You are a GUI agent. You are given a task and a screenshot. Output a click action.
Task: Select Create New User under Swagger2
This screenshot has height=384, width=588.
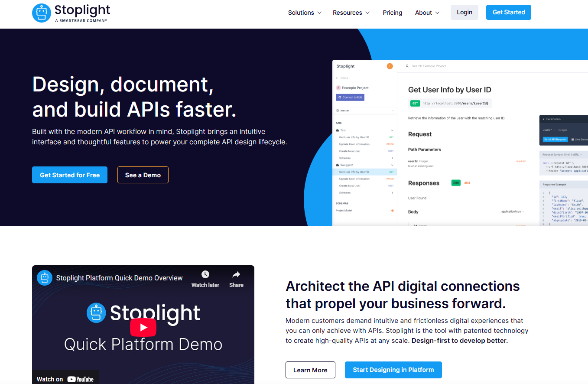point(350,185)
